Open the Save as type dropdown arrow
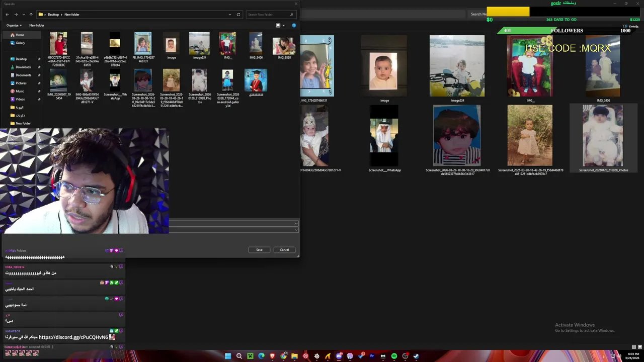The width and height of the screenshot is (644, 362). tap(296, 230)
